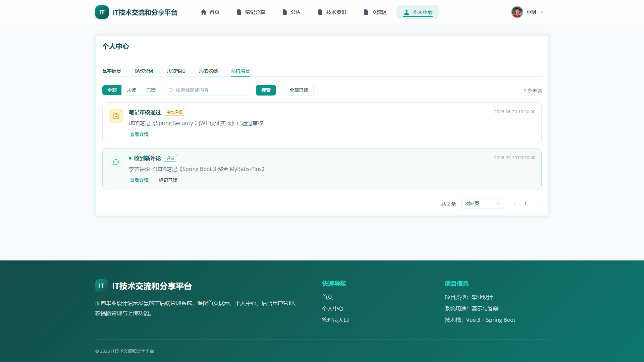This screenshot has width=644, height=362.
Task: Click the document icon beside 交流区
Action: (x=366, y=12)
